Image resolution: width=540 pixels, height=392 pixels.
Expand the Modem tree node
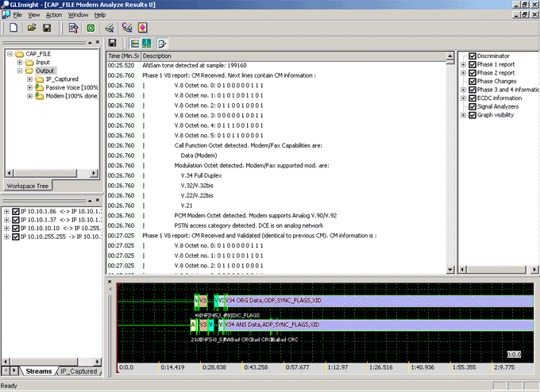(x=30, y=96)
